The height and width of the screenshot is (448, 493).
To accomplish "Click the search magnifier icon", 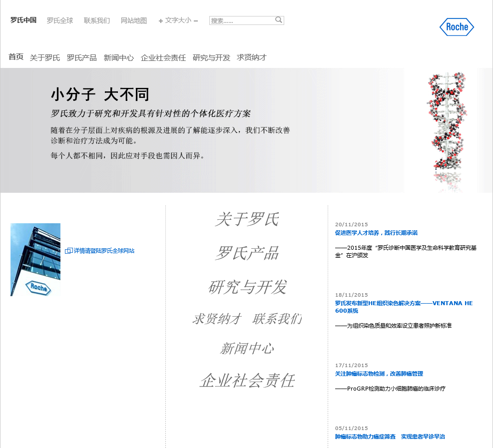I will [279, 20].
